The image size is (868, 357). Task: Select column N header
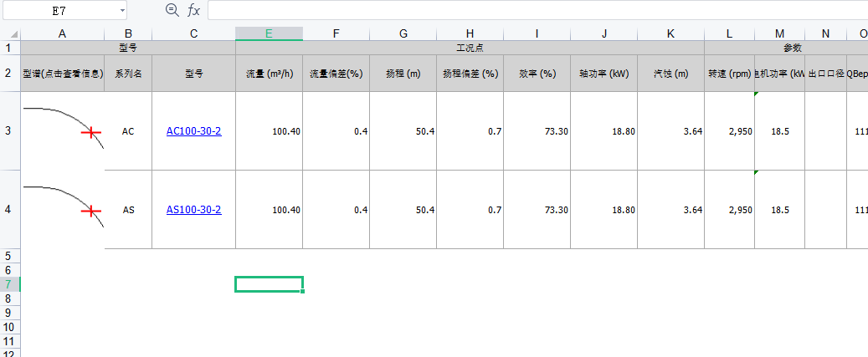point(826,33)
